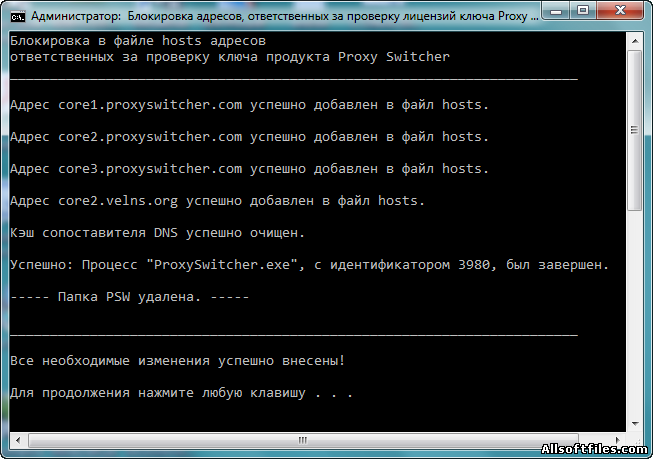This screenshot has height=459, width=653.
Task: Click 'Для продолжения нажмите любую клавишу' prompt
Action: [x=181, y=393]
